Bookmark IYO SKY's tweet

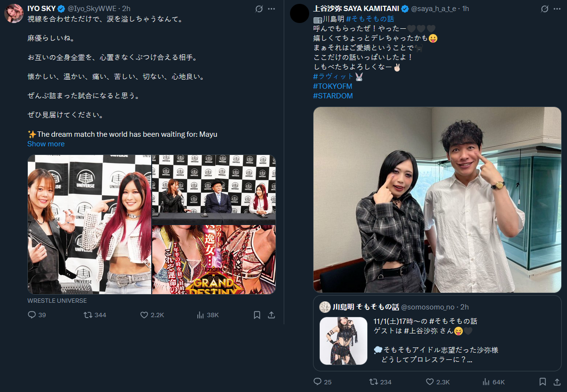[257, 315]
